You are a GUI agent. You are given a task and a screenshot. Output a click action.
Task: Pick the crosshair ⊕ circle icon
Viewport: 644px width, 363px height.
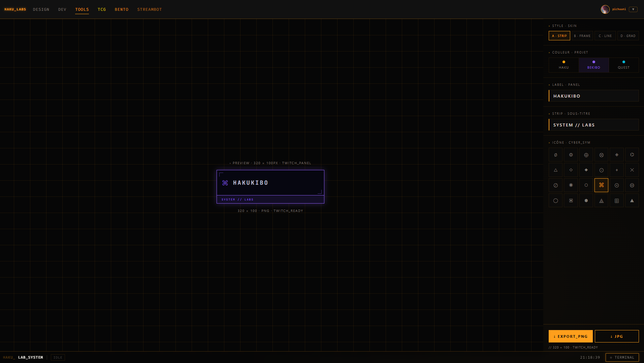tap(586, 155)
